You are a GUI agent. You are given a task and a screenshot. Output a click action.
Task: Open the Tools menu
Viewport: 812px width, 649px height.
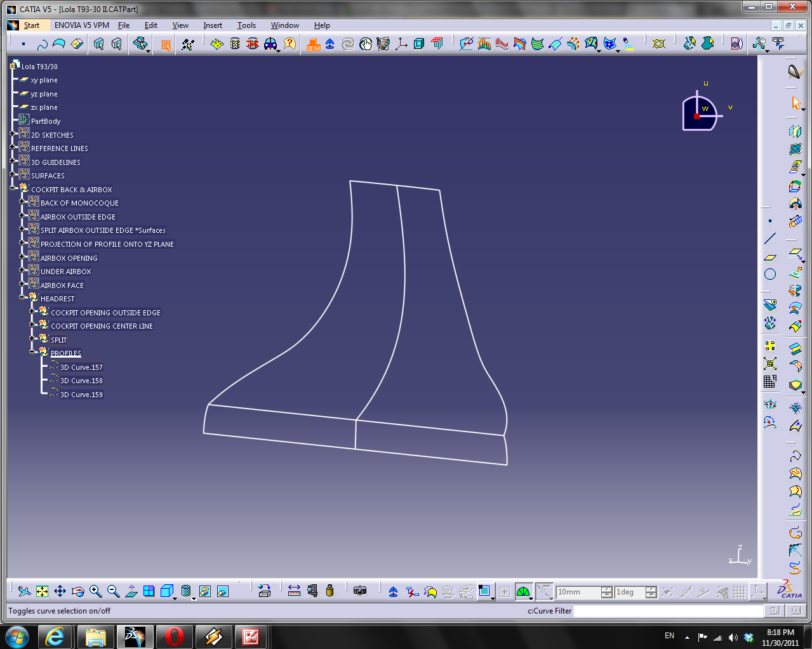click(246, 25)
